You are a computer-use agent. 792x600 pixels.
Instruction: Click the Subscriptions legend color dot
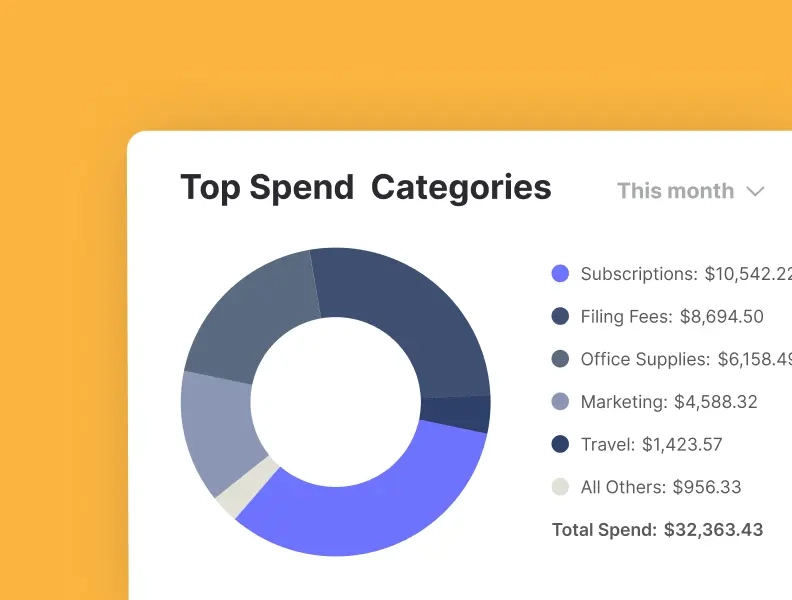tap(560, 274)
